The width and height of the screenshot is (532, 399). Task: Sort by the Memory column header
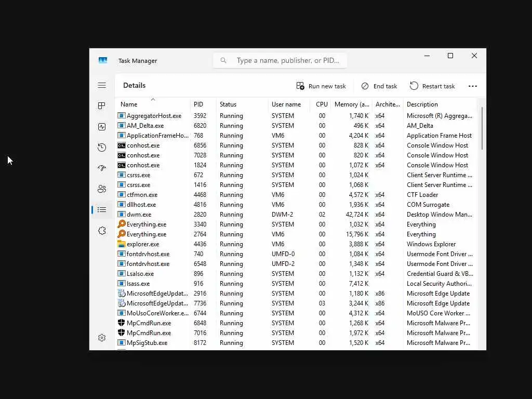[352, 104]
